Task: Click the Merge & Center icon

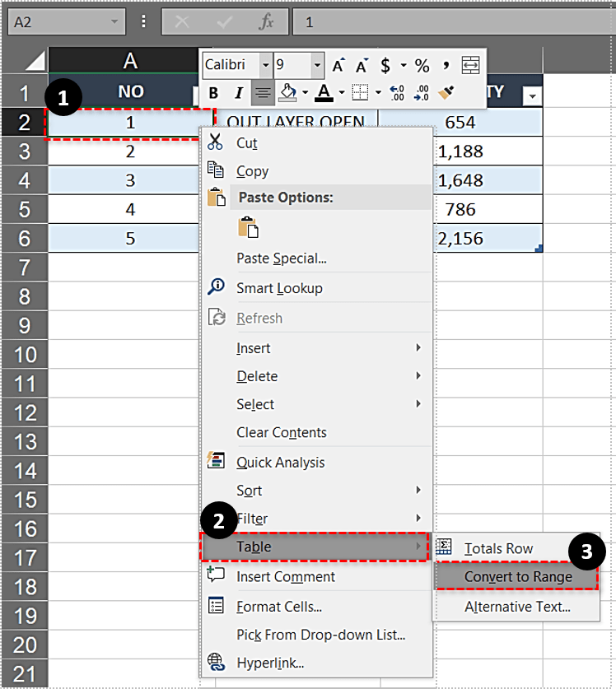Action: point(470,65)
